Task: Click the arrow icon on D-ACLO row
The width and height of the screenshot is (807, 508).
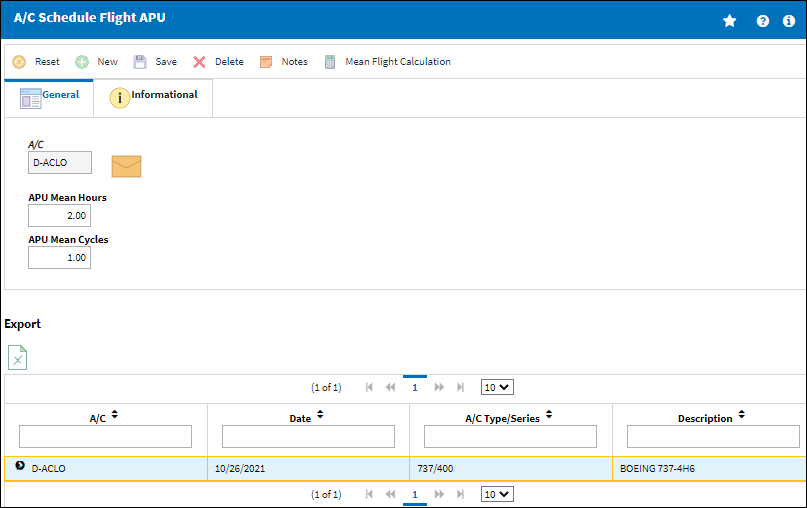Action: [x=20, y=466]
